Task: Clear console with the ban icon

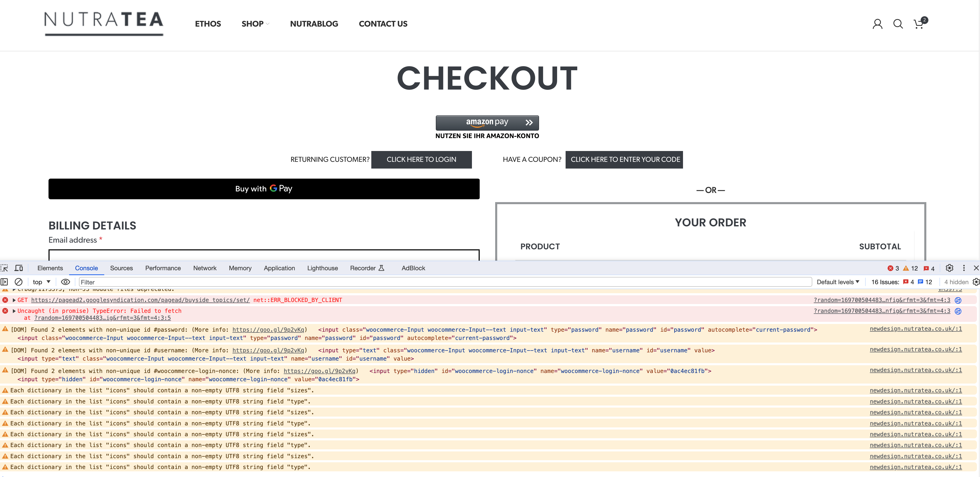Action: (18, 282)
